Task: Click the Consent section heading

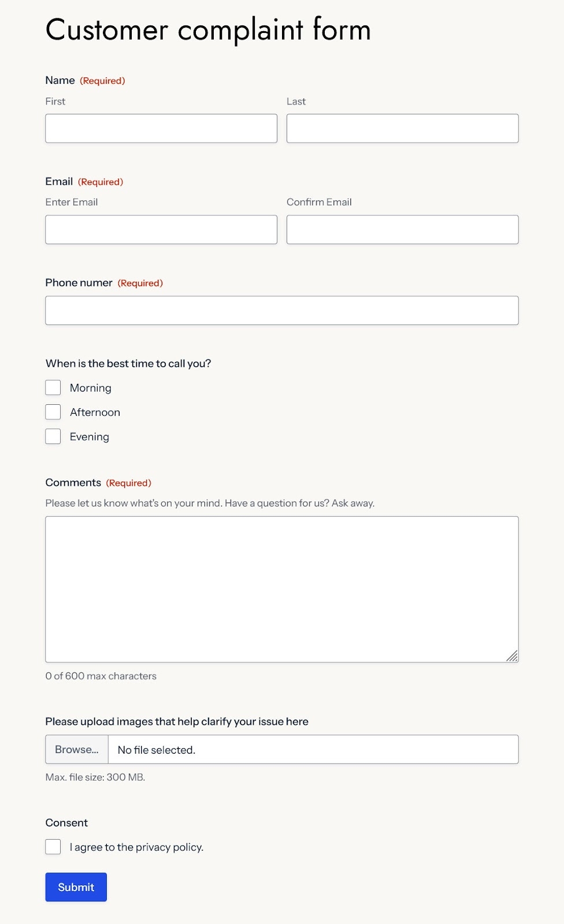Action: tap(66, 822)
